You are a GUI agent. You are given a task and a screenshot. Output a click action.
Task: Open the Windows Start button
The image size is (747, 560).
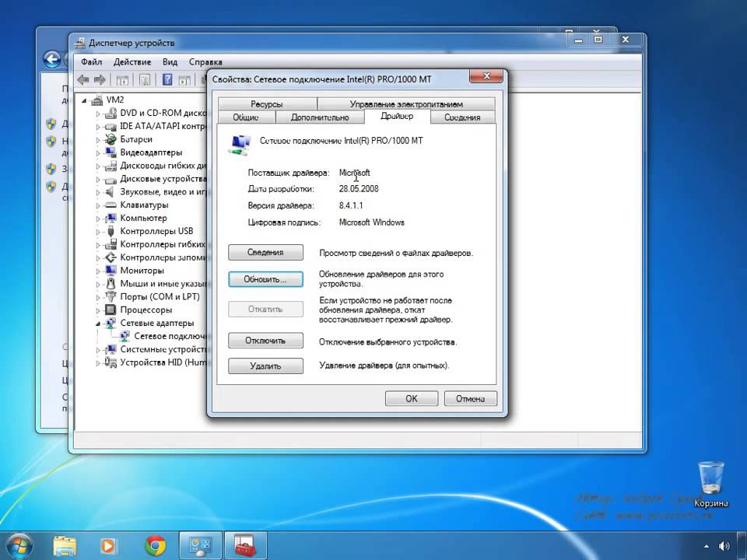[18, 546]
